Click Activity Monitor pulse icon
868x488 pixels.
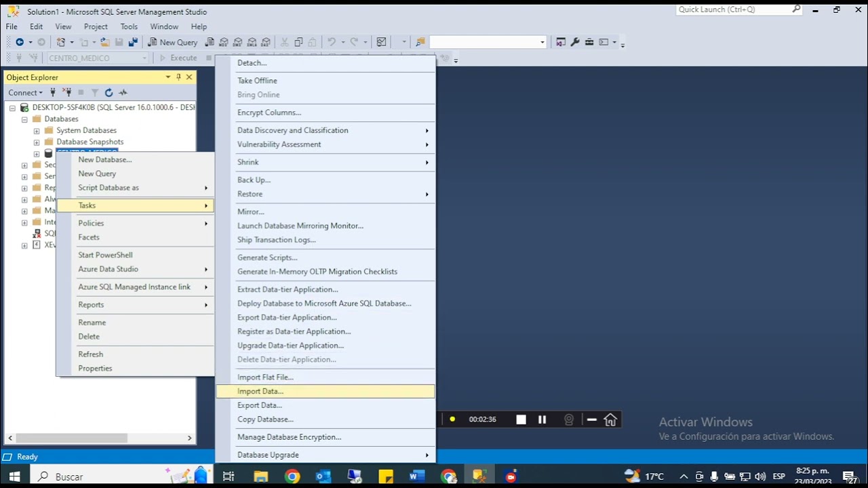pos(123,93)
